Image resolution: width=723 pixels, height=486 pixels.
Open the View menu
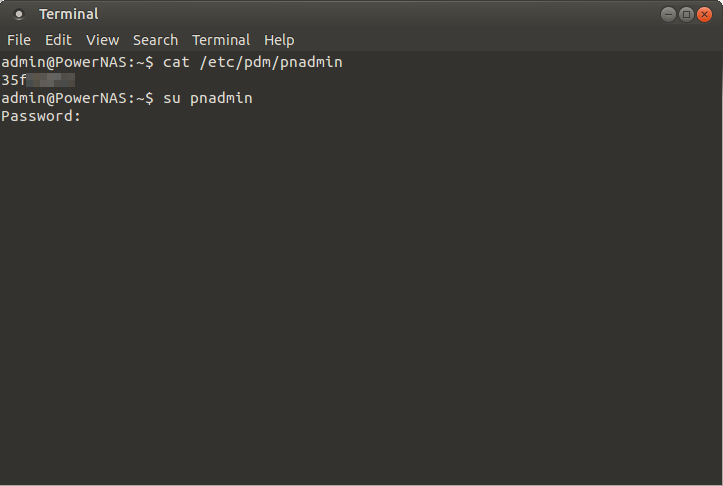tap(102, 40)
